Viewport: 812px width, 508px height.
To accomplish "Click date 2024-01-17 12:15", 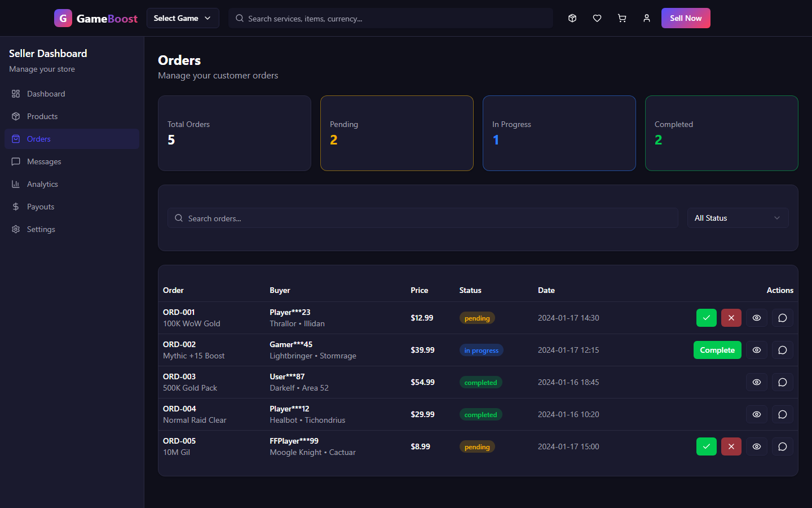I will (x=568, y=350).
